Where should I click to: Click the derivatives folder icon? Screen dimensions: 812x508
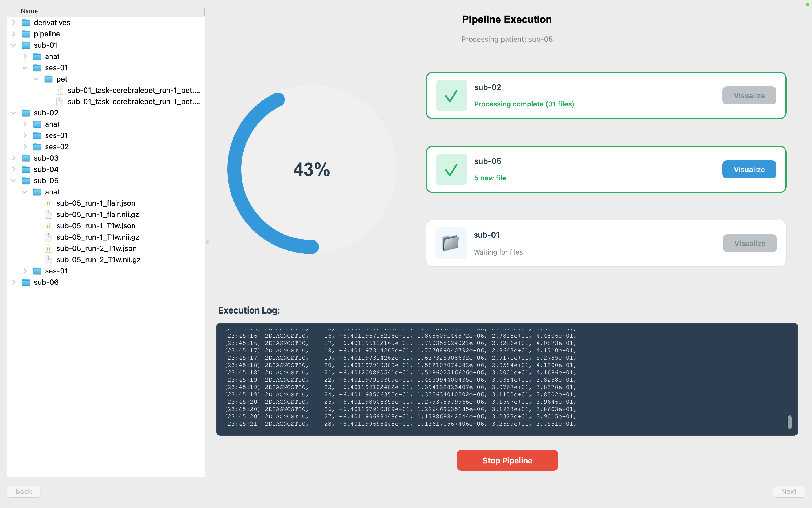coord(26,23)
